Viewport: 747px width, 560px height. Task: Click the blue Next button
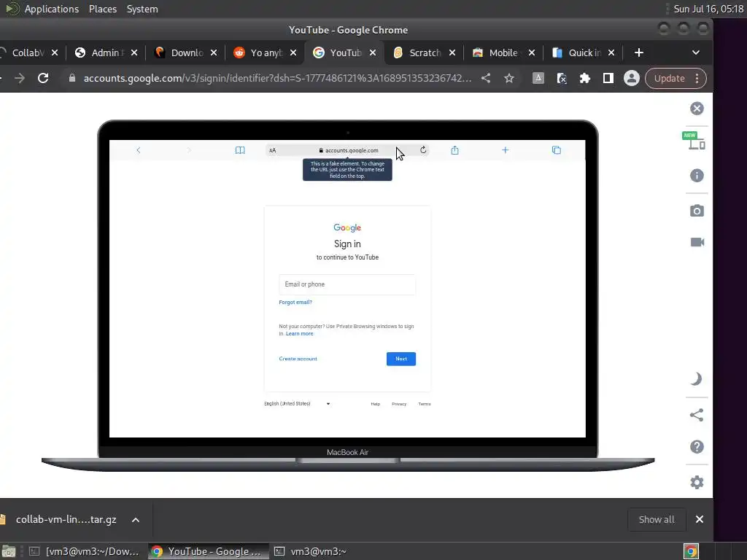400,359
